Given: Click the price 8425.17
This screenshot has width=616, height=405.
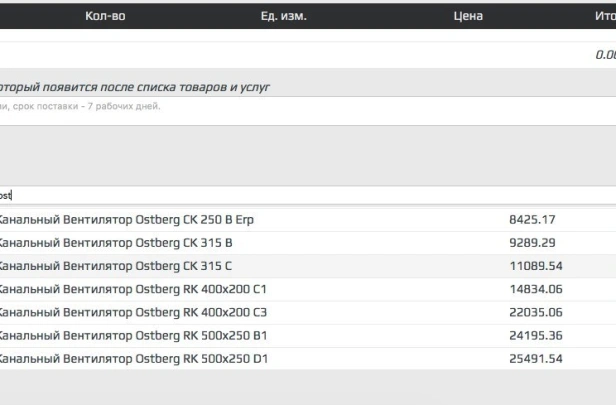Looking at the screenshot, I should tap(532, 219).
